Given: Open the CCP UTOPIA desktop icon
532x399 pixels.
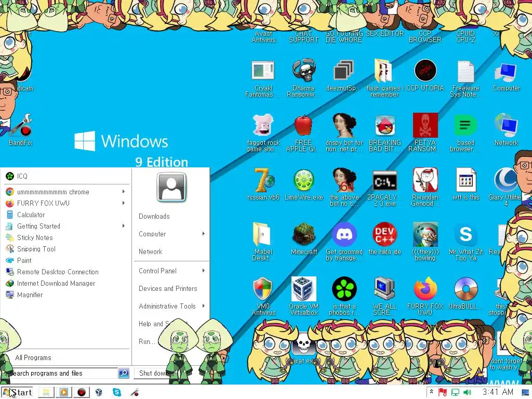Looking at the screenshot, I should (425, 71).
